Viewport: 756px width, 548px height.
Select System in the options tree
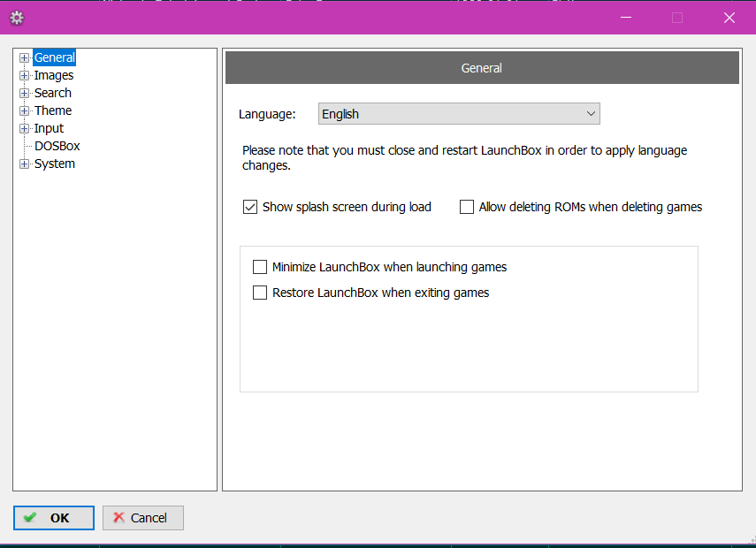[55, 164]
